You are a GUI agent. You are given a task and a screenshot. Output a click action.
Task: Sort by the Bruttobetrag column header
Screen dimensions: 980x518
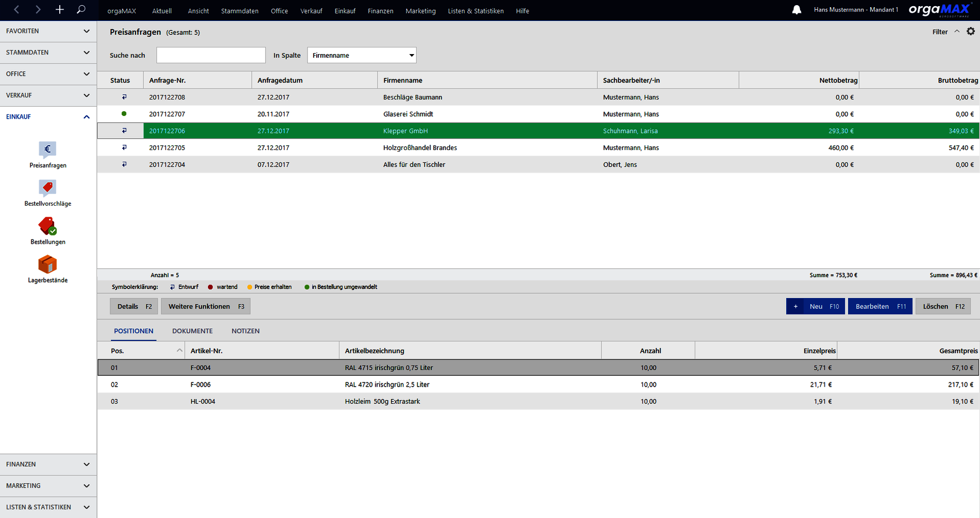[x=920, y=80]
